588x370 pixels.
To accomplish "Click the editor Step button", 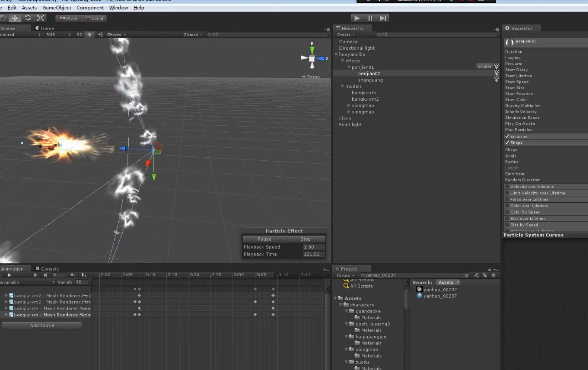I will (x=383, y=18).
